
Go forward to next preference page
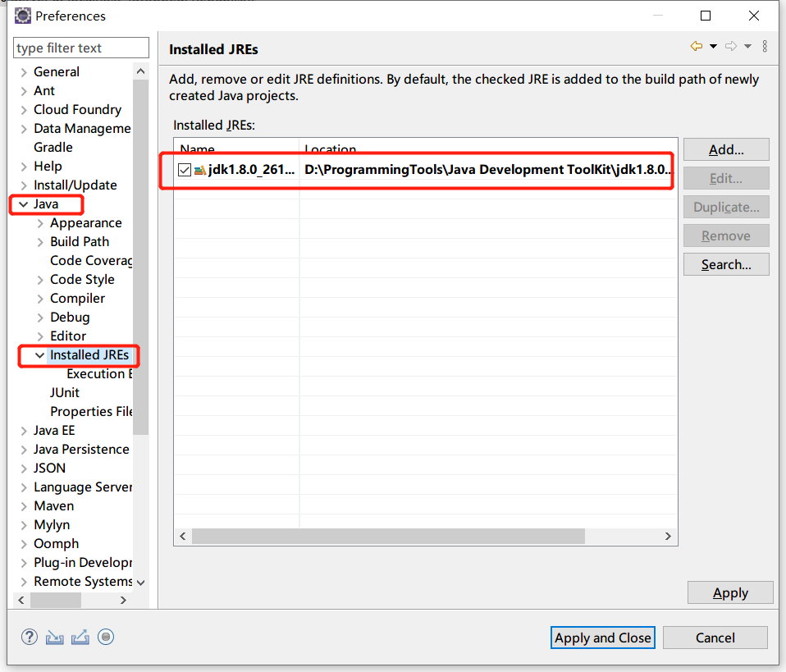pos(730,46)
